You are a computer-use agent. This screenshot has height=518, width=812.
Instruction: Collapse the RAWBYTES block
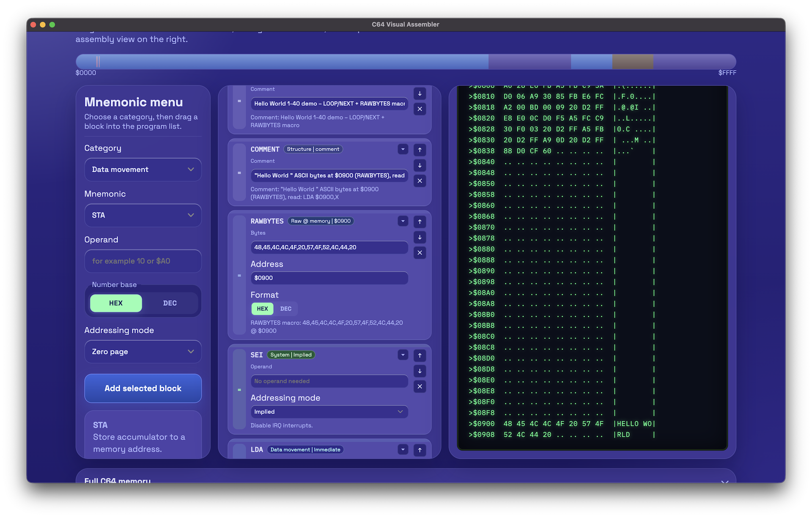click(403, 221)
